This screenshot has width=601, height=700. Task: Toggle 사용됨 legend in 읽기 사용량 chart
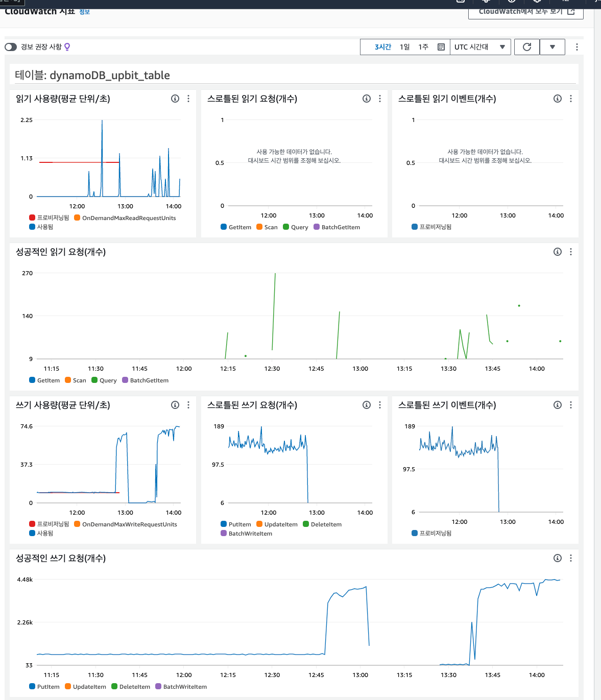point(41,227)
